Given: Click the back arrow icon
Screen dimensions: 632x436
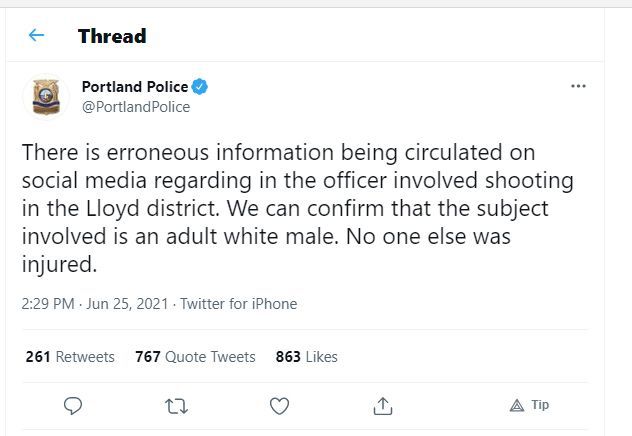Looking at the screenshot, I should [36, 36].
